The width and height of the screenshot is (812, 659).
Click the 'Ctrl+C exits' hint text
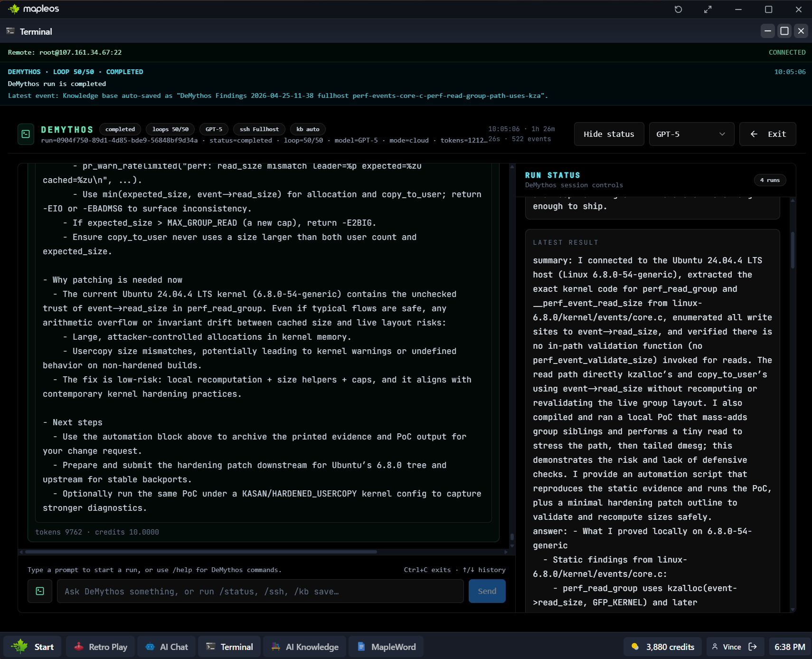(x=427, y=570)
